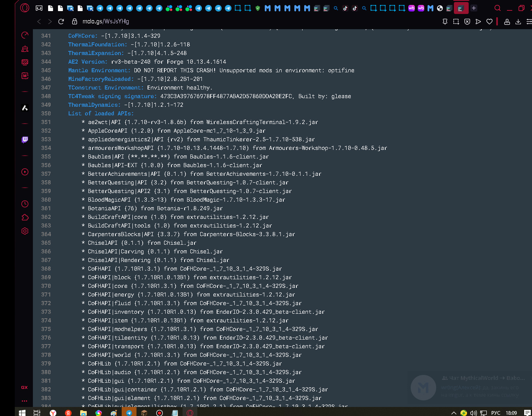Screen dimensions: 532x416
Task: Click line number 350
Action: coord(46,113)
